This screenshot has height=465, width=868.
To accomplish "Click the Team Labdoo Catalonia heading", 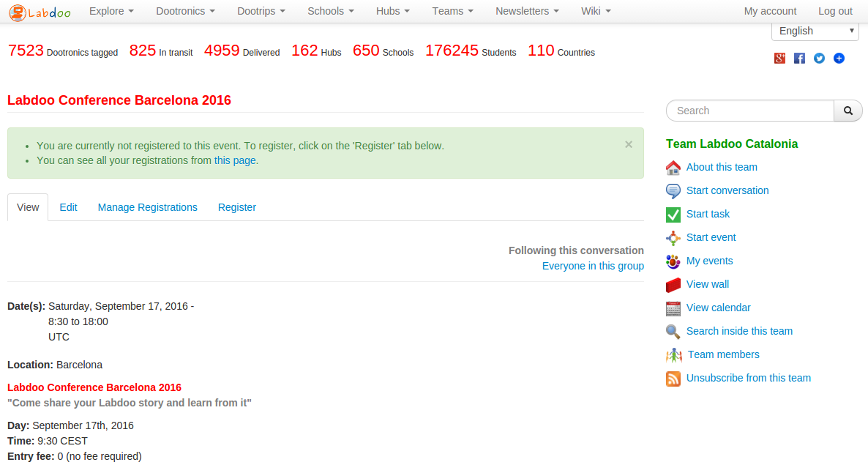I will [x=732, y=144].
